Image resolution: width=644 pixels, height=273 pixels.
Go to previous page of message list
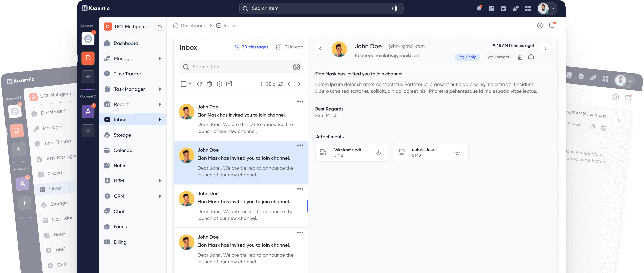point(289,84)
